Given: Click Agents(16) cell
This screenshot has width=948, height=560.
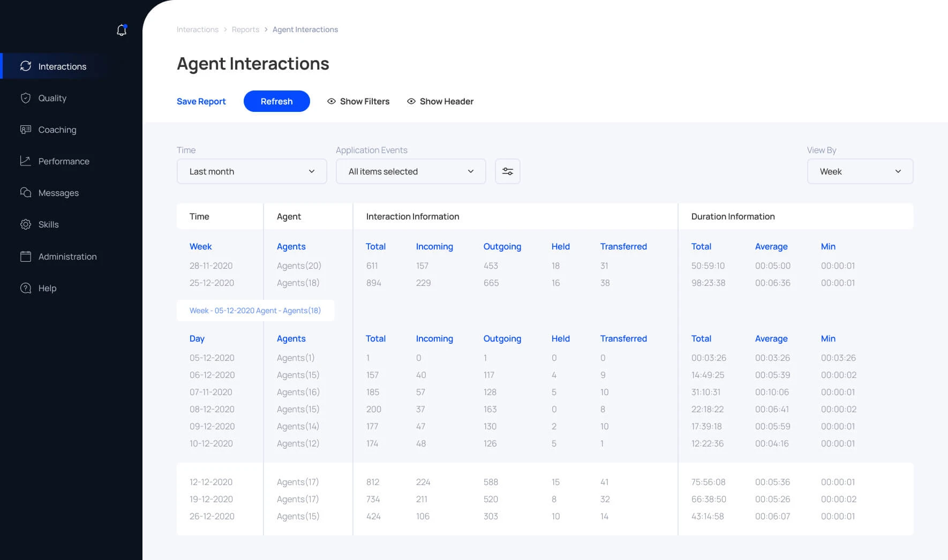Looking at the screenshot, I should coord(298,392).
